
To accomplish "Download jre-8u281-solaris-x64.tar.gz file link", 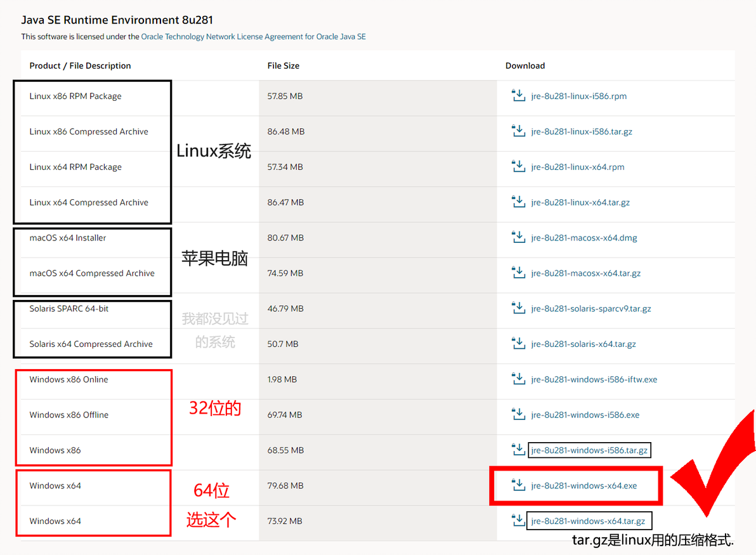I will point(583,344).
